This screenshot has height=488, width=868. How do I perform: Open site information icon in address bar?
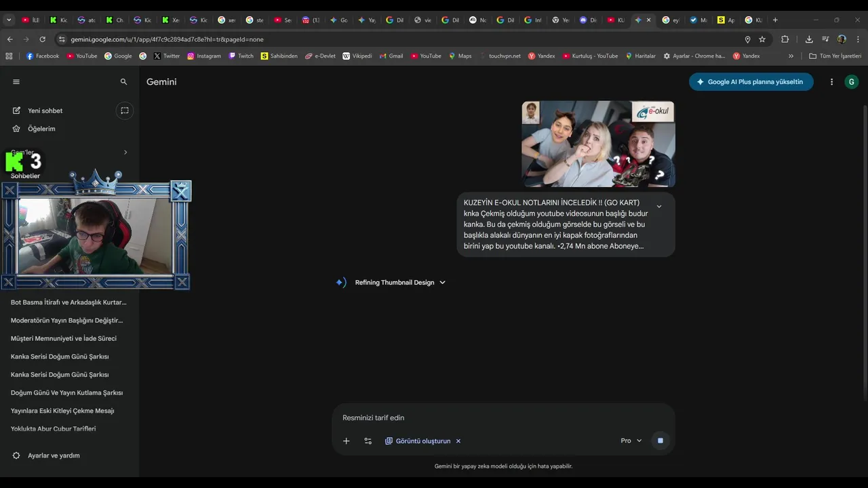[62, 39]
